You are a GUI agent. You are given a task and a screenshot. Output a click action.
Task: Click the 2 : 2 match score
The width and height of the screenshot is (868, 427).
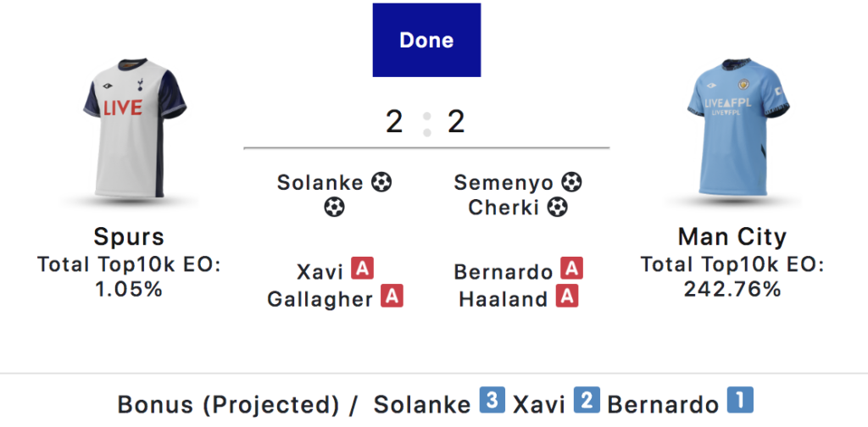coord(426,123)
